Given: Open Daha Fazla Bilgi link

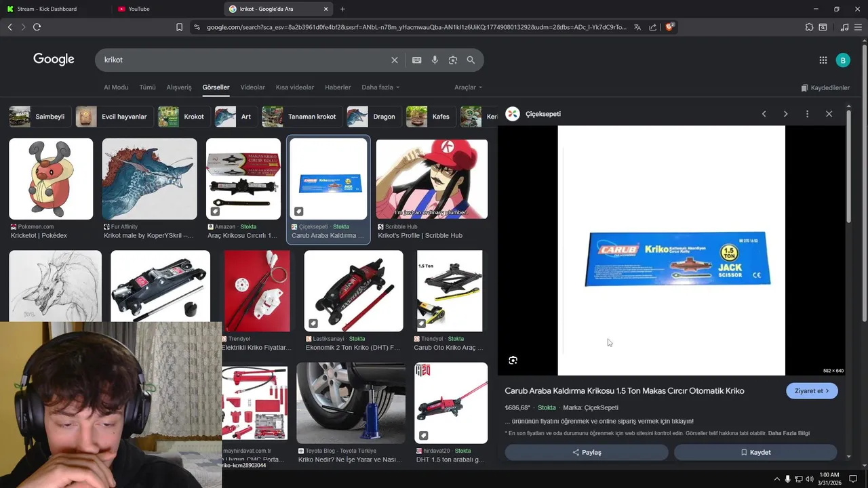Looking at the screenshot, I should coord(789,433).
